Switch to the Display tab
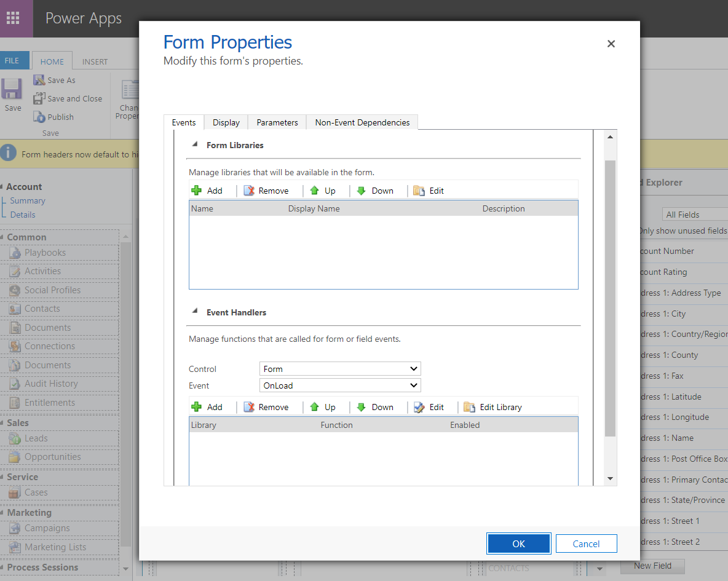 226,122
